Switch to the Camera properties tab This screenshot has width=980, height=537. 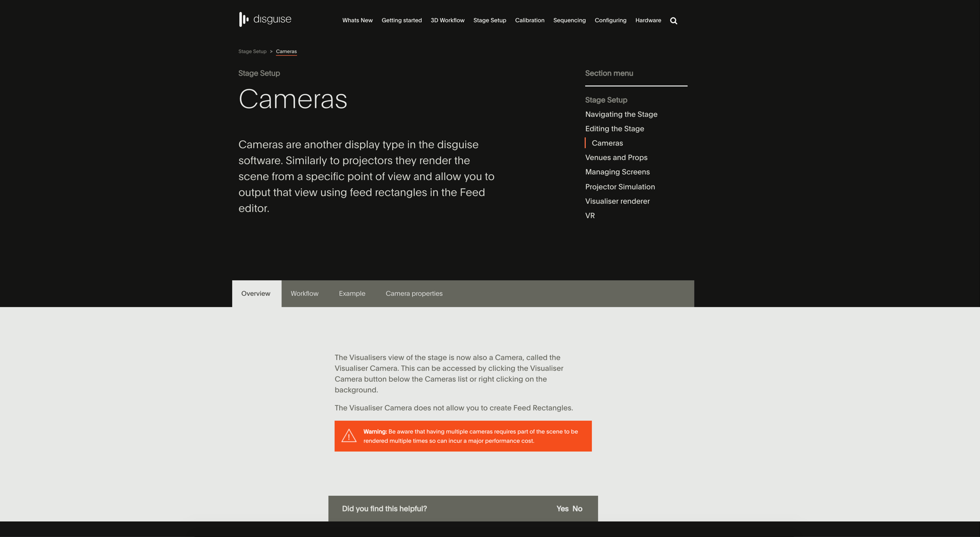coord(414,294)
